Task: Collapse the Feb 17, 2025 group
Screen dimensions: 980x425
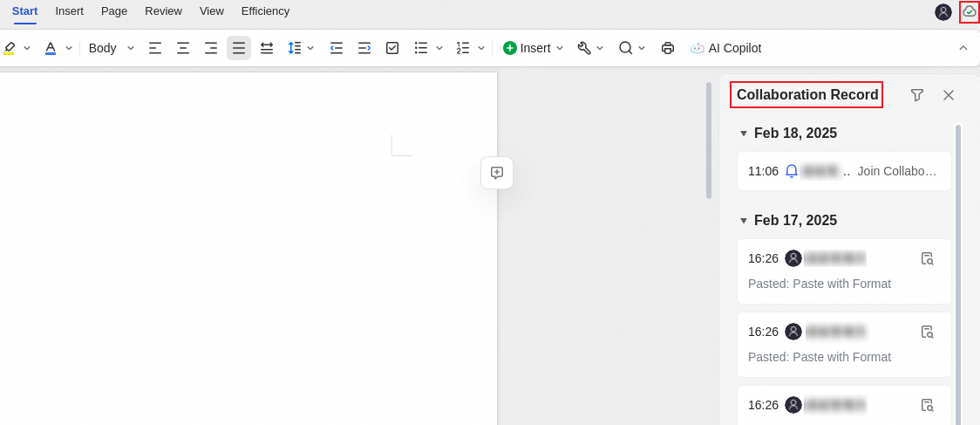Action: (x=744, y=220)
